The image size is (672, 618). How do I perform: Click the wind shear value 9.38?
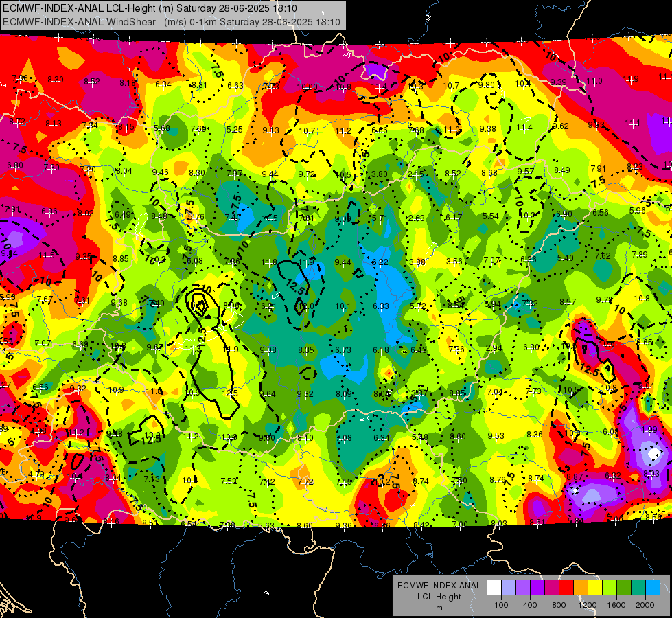click(488, 128)
